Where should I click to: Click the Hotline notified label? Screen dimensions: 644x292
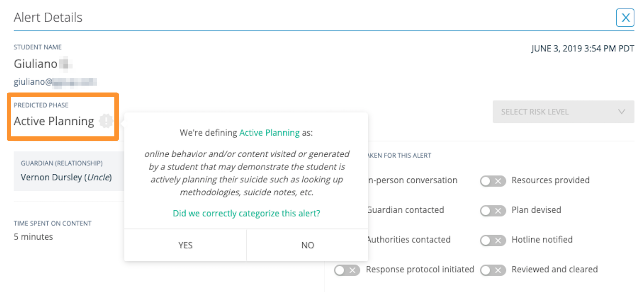[x=542, y=240]
